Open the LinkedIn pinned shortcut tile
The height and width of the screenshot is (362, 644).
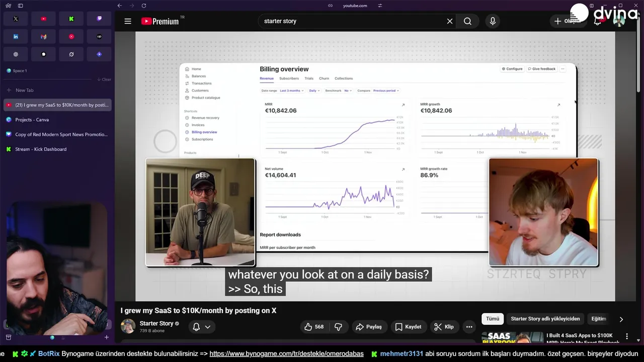point(16,37)
